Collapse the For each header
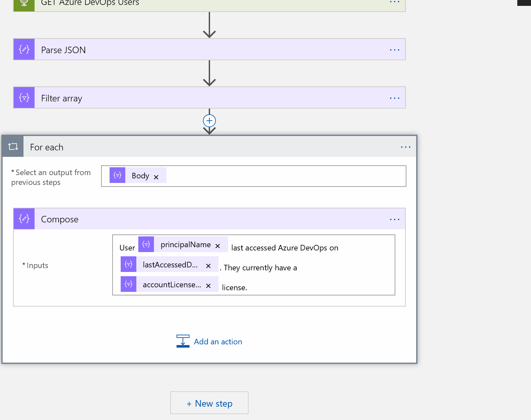Screen dimensions: 531x420 (x=209, y=146)
